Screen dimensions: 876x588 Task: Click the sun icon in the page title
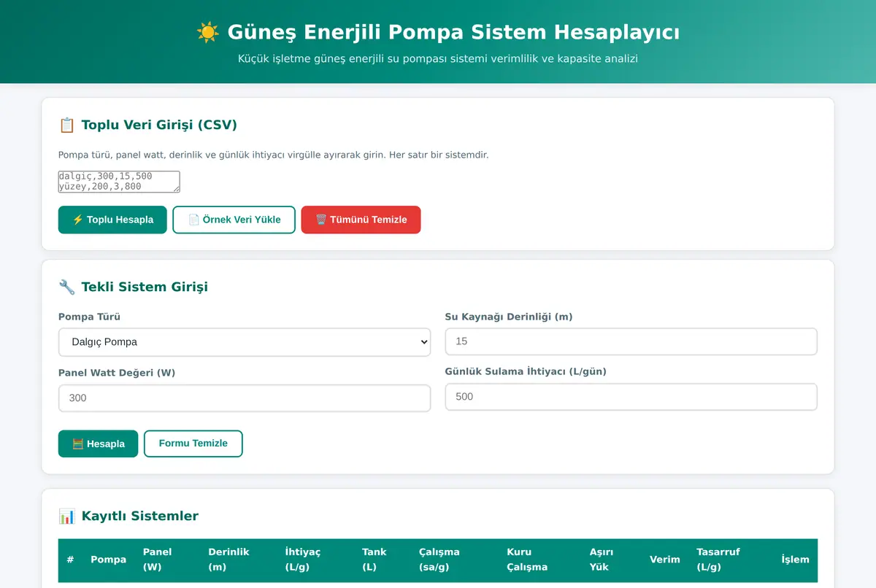208,32
